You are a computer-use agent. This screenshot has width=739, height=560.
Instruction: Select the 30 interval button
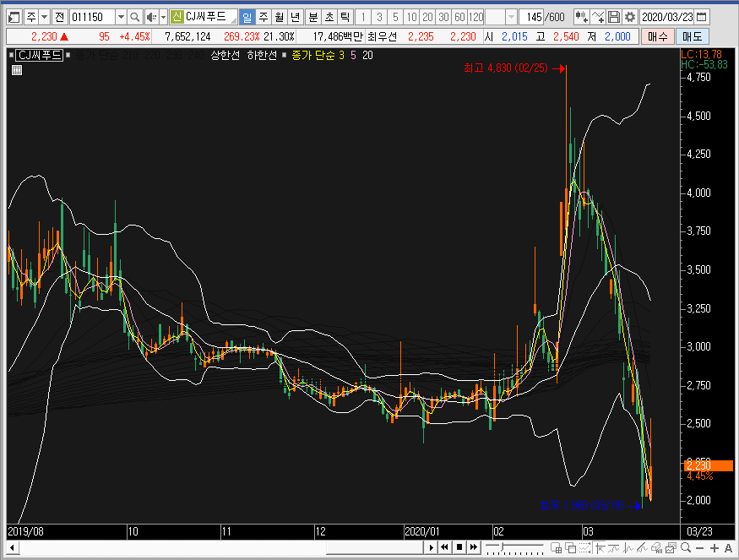tap(443, 18)
